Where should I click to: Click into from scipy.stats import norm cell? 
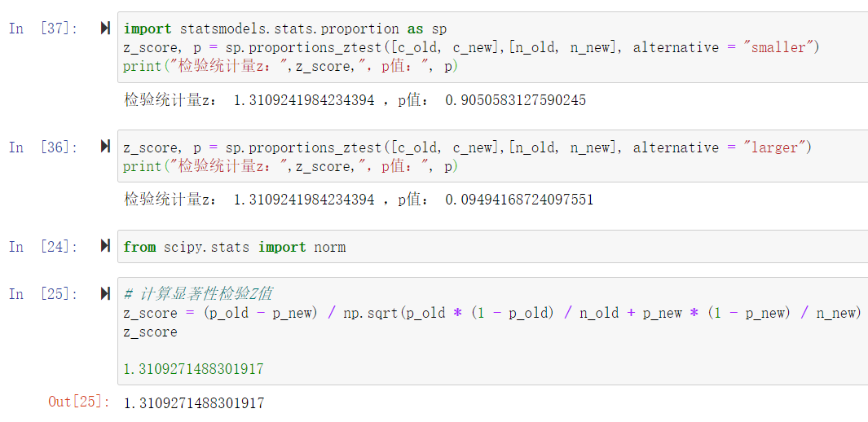[x=235, y=247]
